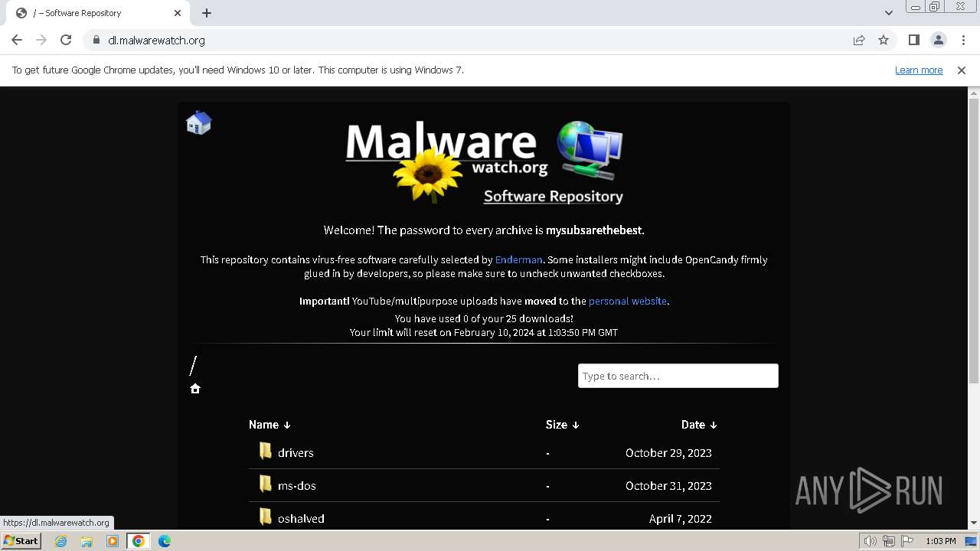980x551 pixels.
Task: Click the Chrome taskbar icon
Action: [139, 541]
